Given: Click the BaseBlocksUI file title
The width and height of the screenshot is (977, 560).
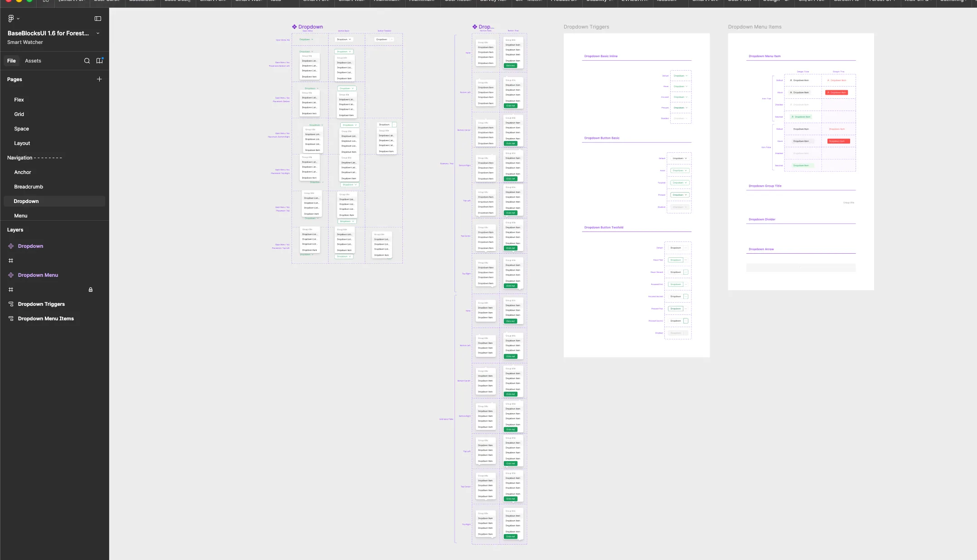Looking at the screenshot, I should click(x=48, y=33).
